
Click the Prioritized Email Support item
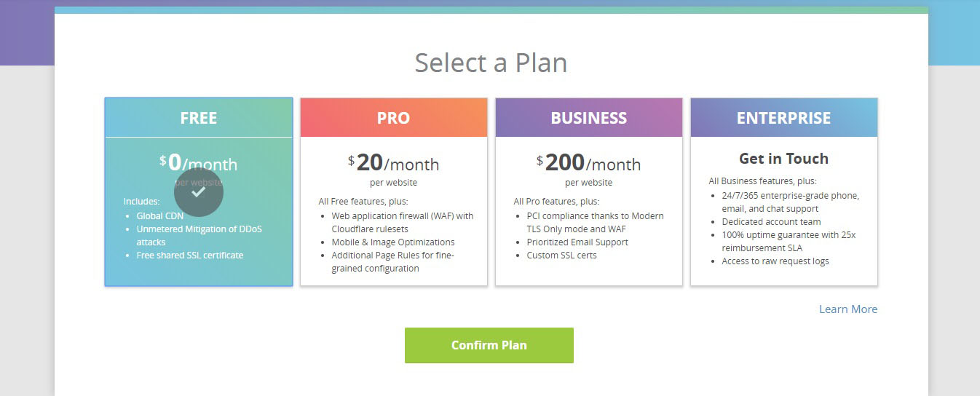[577, 242]
